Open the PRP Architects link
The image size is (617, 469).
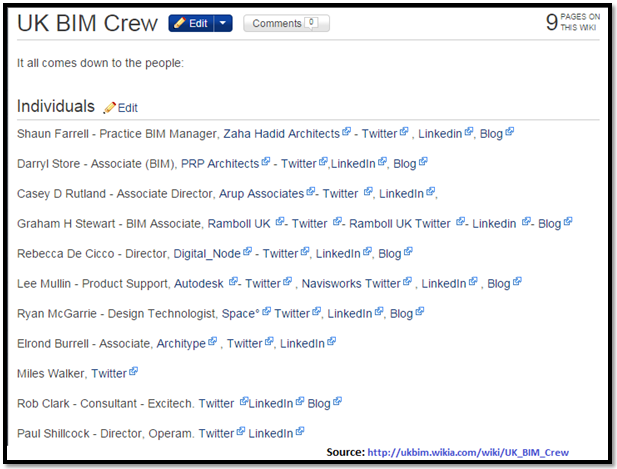pyautogui.click(x=220, y=164)
